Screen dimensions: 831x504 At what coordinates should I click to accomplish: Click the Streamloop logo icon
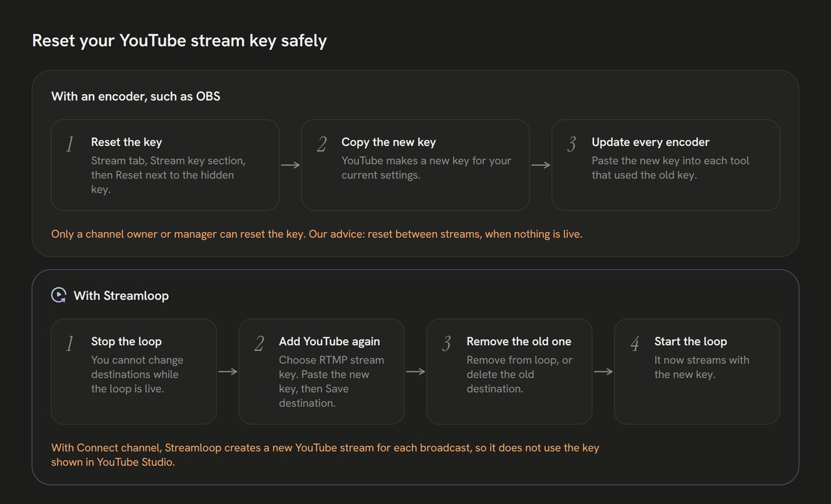pyautogui.click(x=58, y=296)
